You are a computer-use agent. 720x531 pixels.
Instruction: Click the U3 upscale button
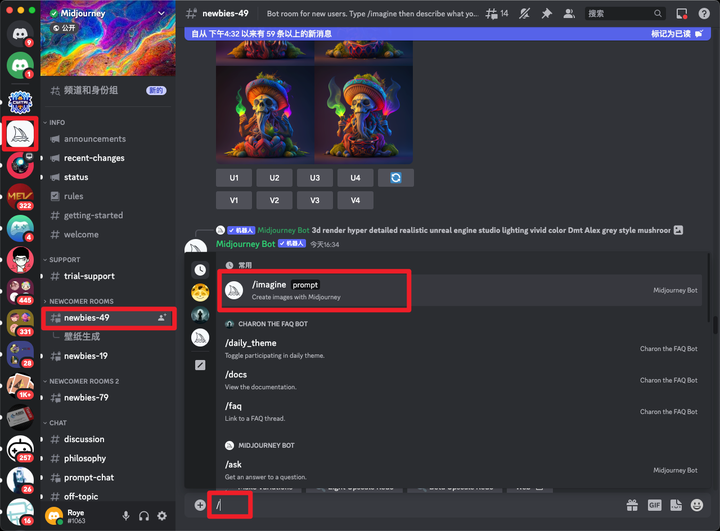(x=315, y=178)
